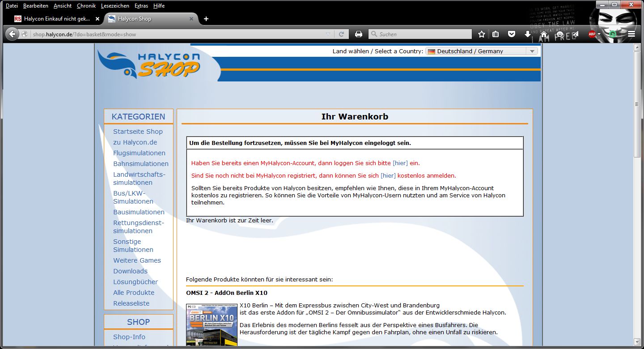644x349 pixels.
Task: Browse the Bahnsimulationen category
Action: (x=141, y=164)
